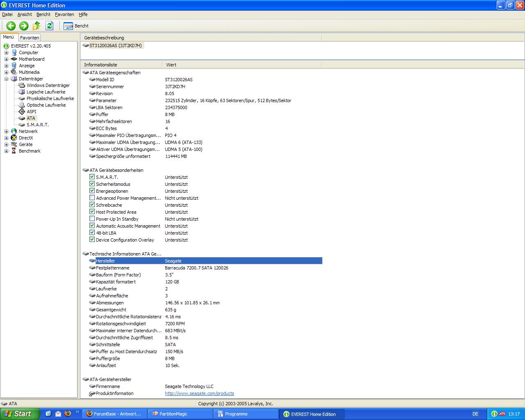Click the Gerätebeschreibung column header

tap(201, 38)
